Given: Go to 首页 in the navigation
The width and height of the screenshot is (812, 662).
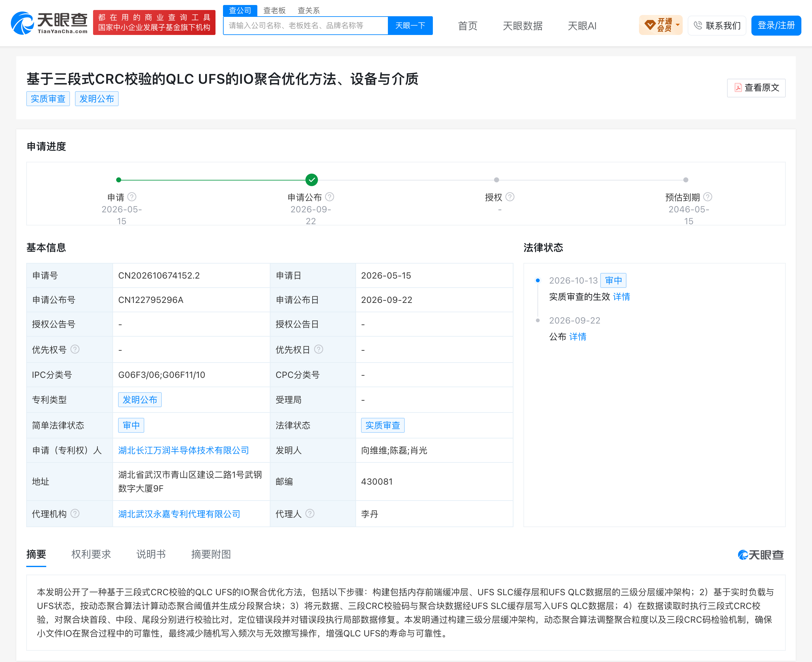Looking at the screenshot, I should pos(468,26).
